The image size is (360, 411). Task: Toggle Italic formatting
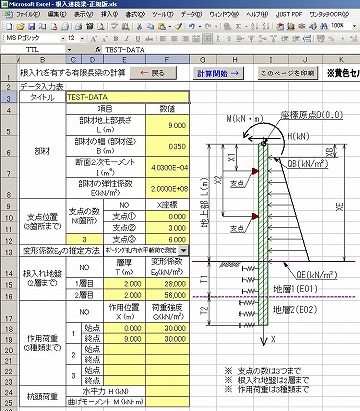click(x=127, y=39)
